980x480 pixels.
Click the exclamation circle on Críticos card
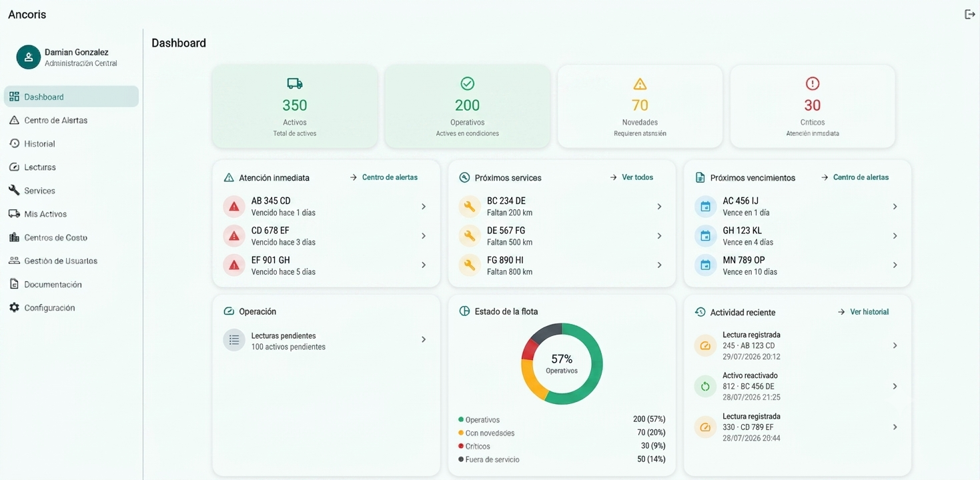[x=813, y=83]
